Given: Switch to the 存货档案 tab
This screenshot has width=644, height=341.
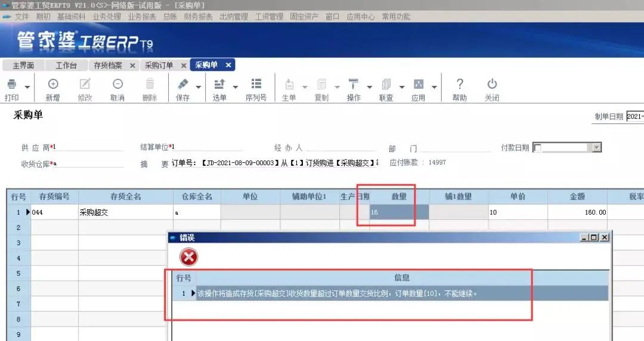Looking at the screenshot, I should tap(107, 66).
